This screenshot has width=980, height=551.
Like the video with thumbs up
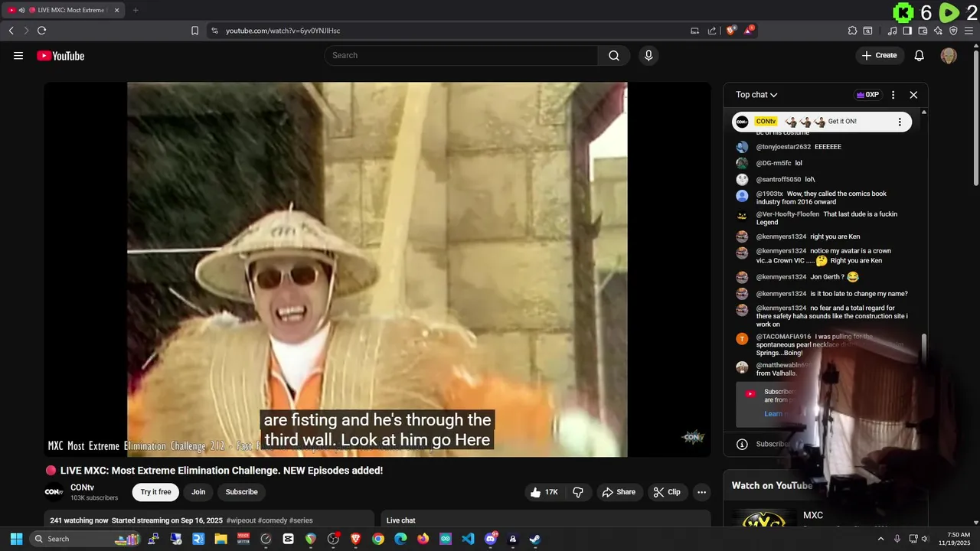[544, 492]
